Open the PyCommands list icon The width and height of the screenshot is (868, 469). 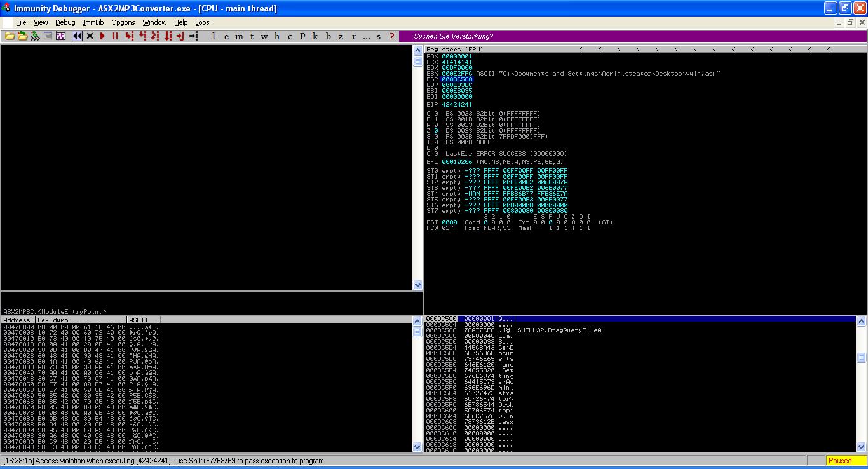pos(48,36)
